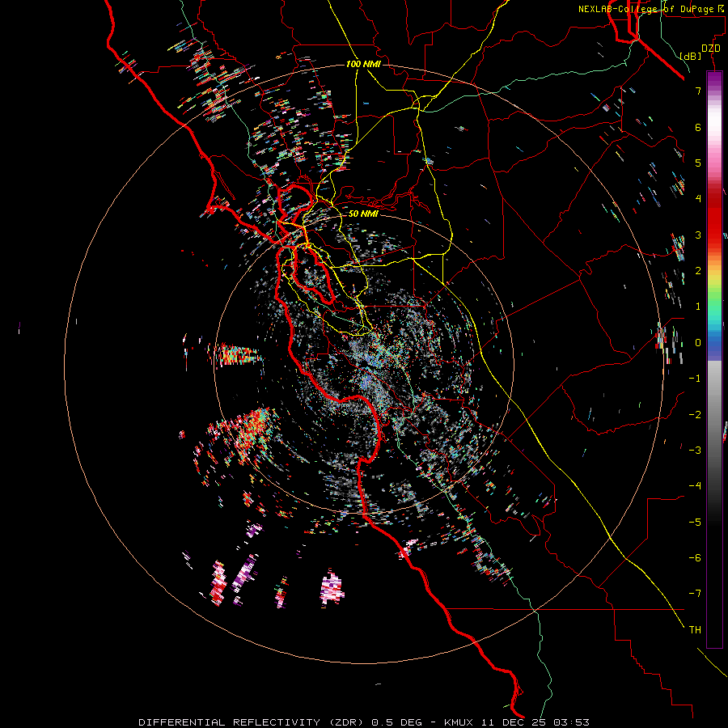Click the "4" value on the color scale

click(x=698, y=199)
